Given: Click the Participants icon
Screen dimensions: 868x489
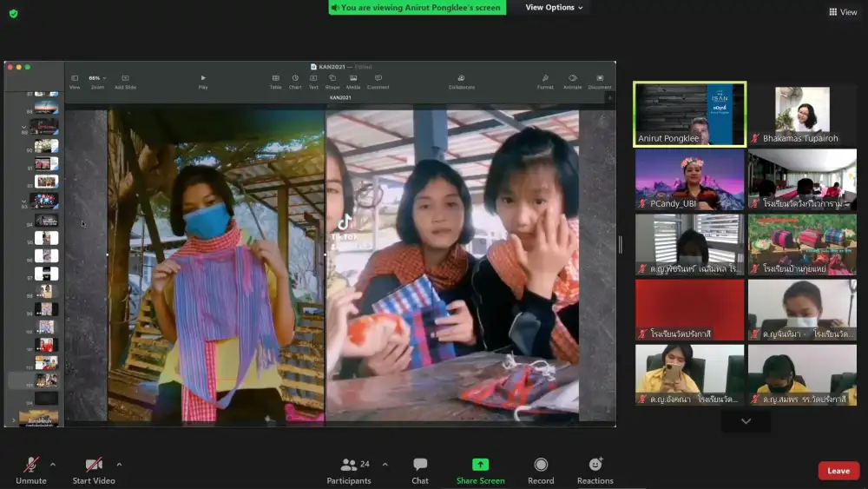Looking at the screenshot, I should pyautogui.click(x=349, y=466).
